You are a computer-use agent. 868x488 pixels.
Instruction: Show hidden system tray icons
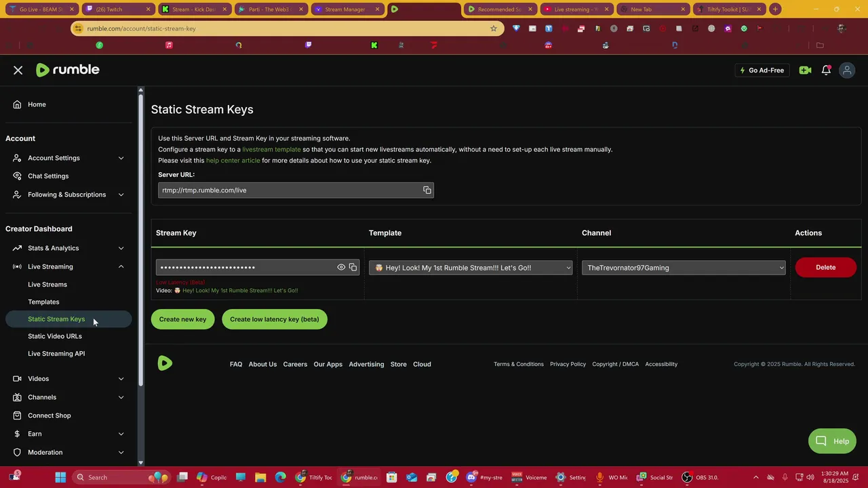click(x=756, y=477)
